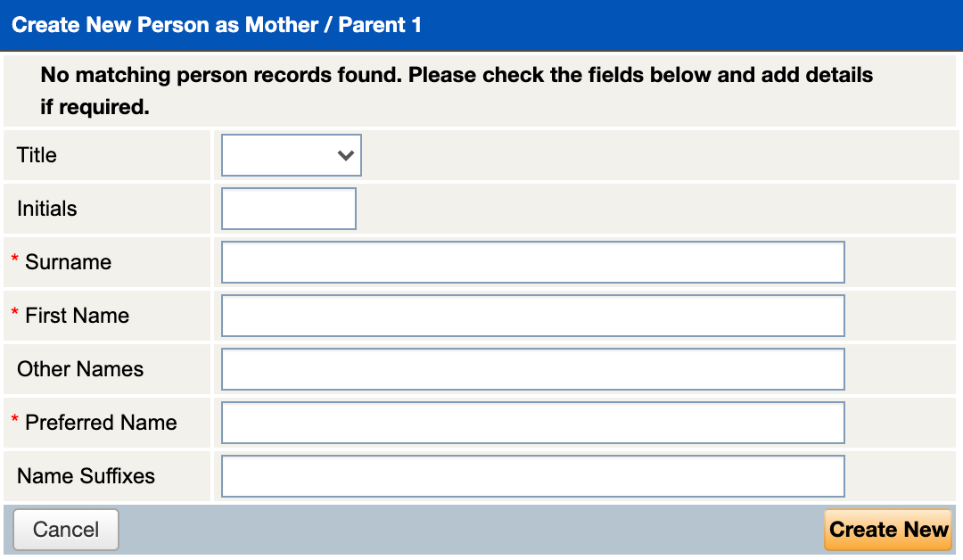Click inside the Initials input box
This screenshot has height=560, width=963.
(x=287, y=208)
